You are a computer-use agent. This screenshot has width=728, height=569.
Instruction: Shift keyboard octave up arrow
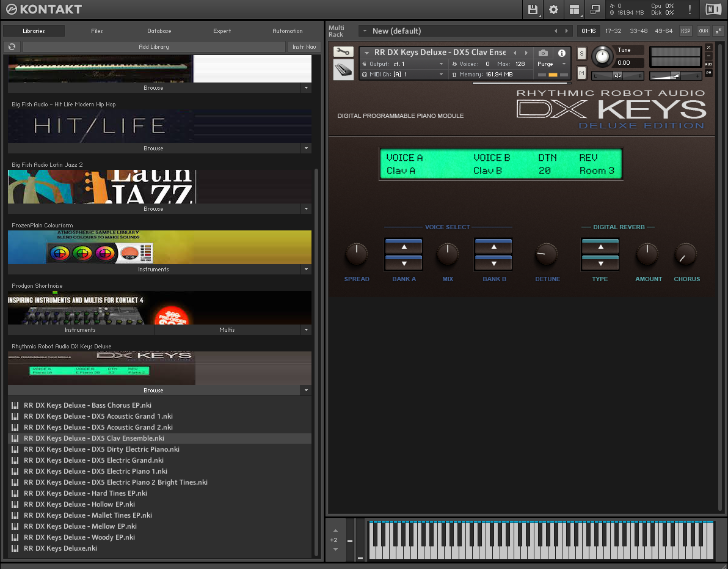[335, 530]
